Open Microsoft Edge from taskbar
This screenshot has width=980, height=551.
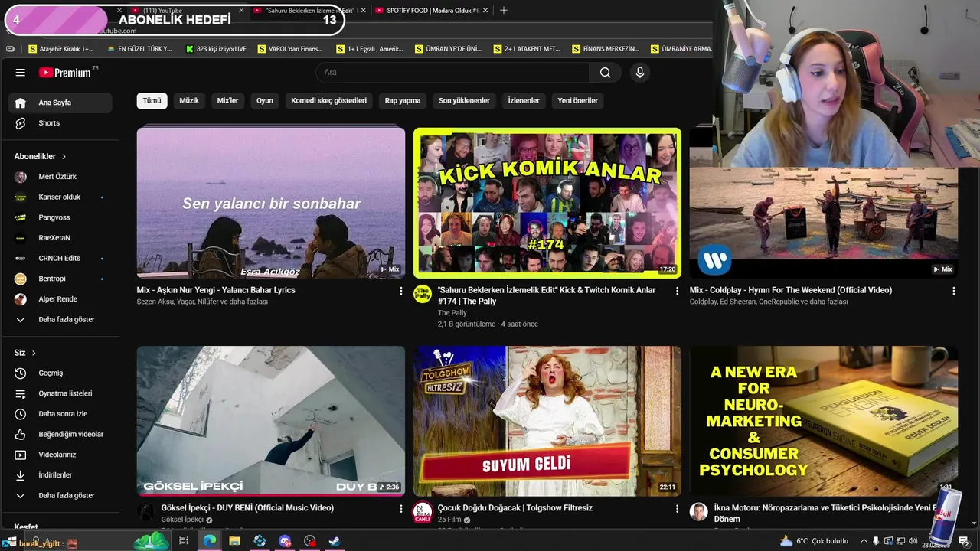pos(209,541)
